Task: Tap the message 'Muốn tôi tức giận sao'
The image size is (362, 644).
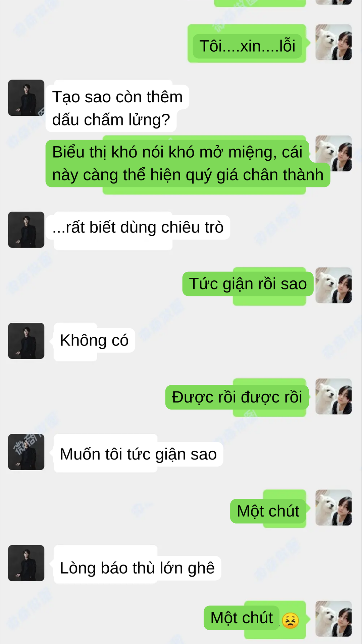Action: [x=139, y=454]
